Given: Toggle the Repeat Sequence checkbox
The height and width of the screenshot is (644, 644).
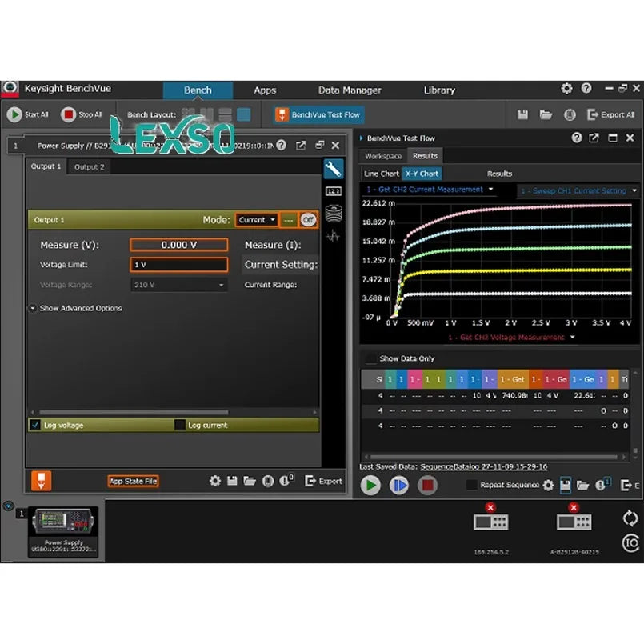Looking at the screenshot, I should tap(471, 485).
